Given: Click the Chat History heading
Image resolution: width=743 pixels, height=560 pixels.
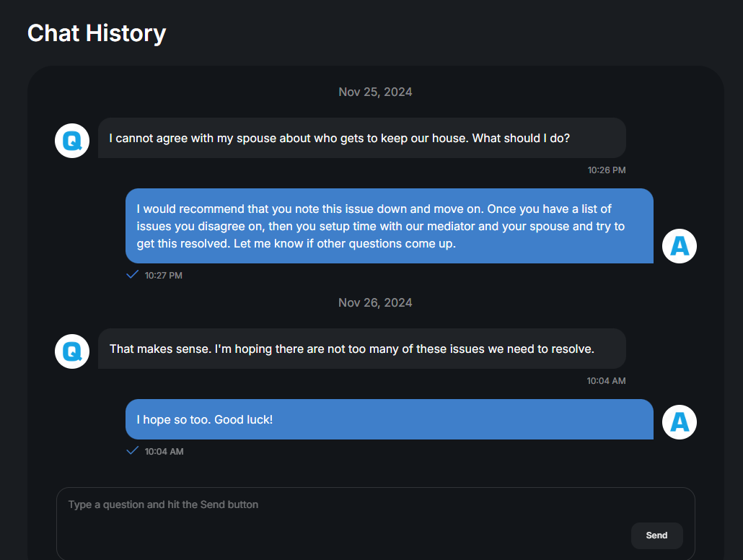Looking at the screenshot, I should [x=97, y=33].
